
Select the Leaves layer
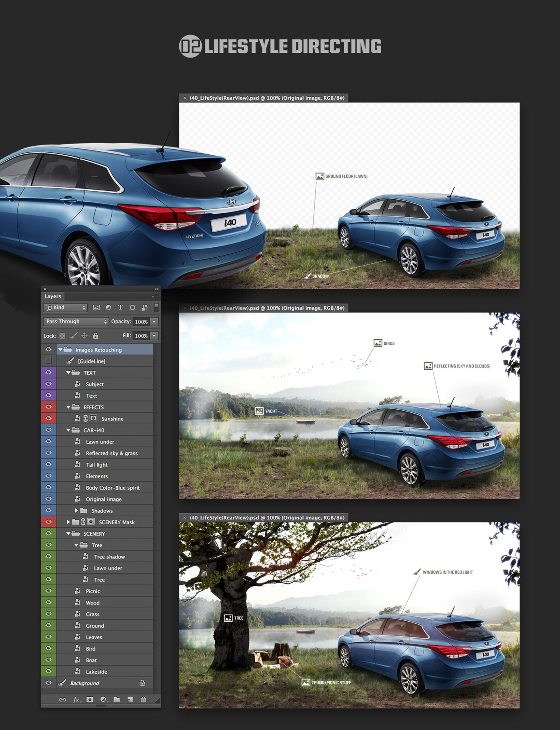105,637
